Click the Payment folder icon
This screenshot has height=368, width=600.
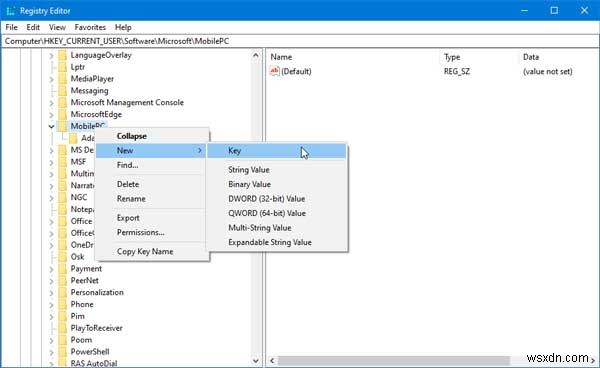tap(62, 269)
